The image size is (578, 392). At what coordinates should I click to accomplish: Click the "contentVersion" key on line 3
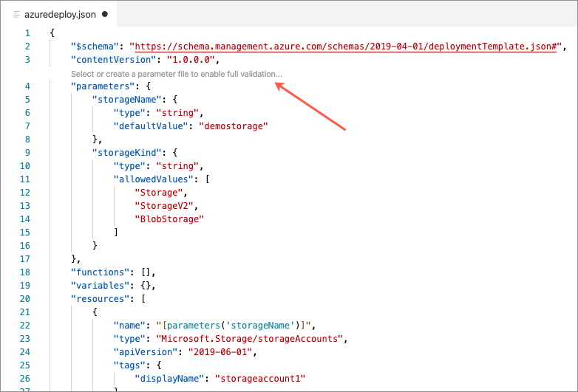tap(114, 60)
